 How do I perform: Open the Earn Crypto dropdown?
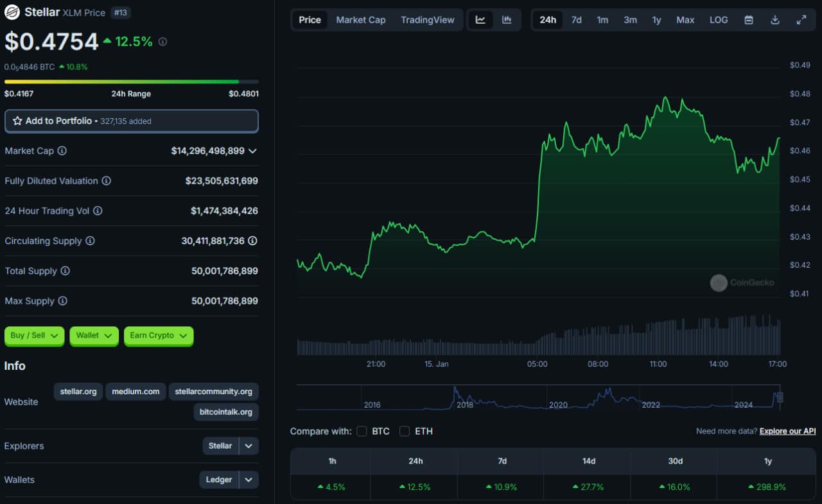[x=159, y=335]
